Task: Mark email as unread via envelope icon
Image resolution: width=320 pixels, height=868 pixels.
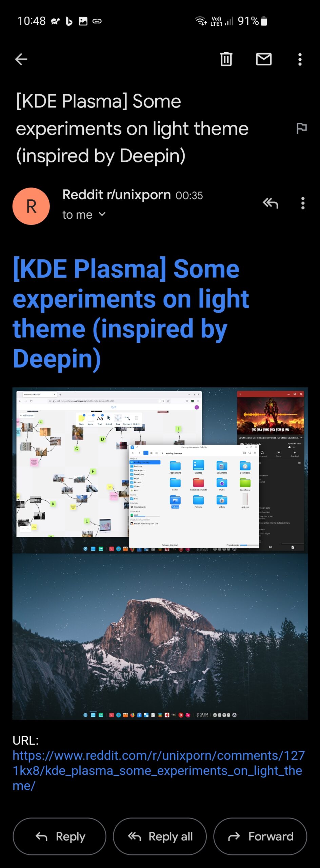Action: tap(263, 59)
